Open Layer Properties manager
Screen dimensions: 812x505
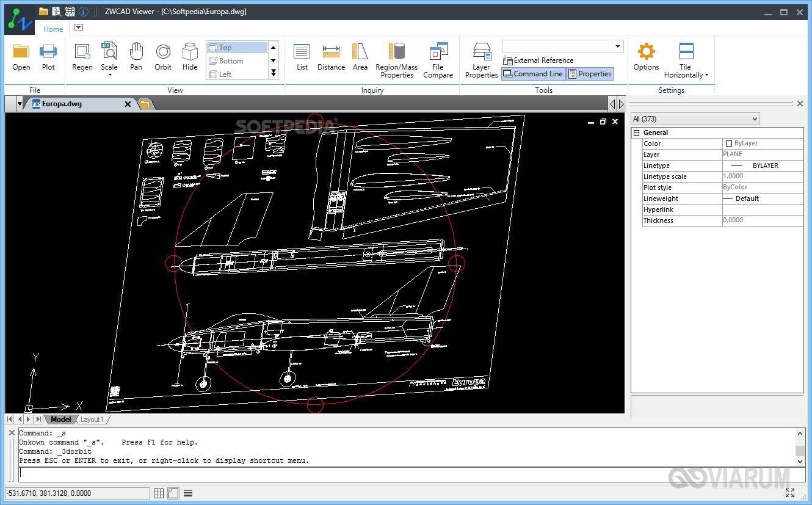(481, 60)
